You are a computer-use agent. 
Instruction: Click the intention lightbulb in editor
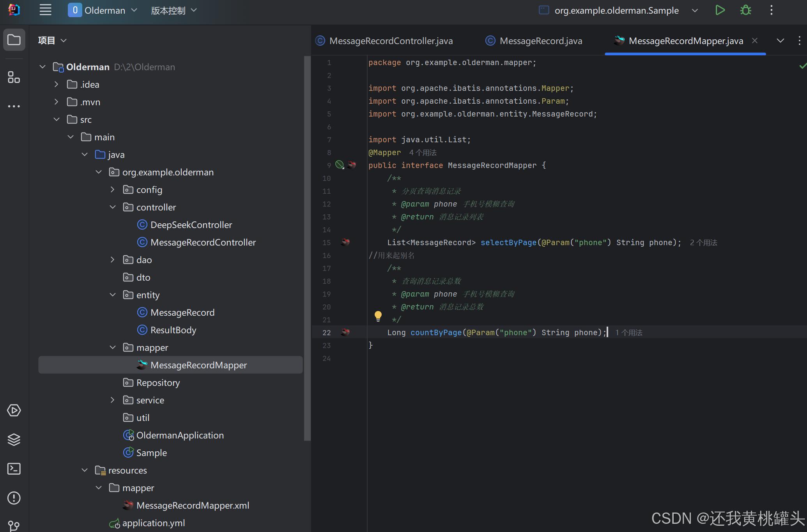point(378,316)
